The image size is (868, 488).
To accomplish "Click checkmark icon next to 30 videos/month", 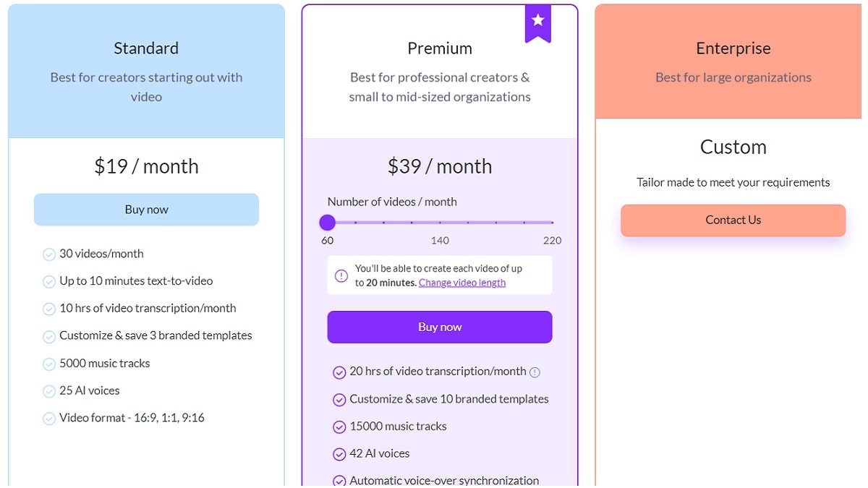I will click(49, 254).
